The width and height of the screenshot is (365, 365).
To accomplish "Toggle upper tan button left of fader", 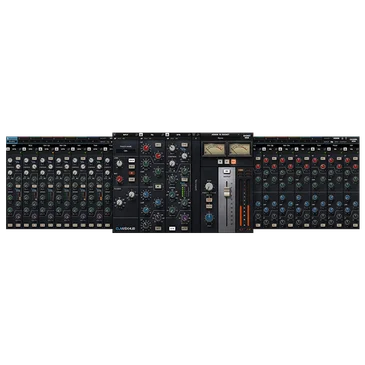I will [209, 200].
